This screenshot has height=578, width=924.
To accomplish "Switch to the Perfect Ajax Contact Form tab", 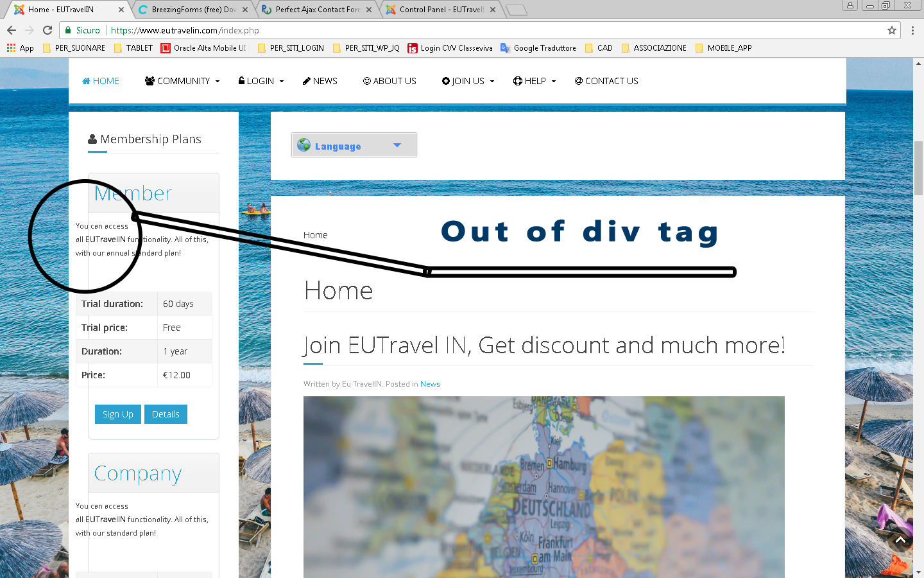I will [x=316, y=10].
